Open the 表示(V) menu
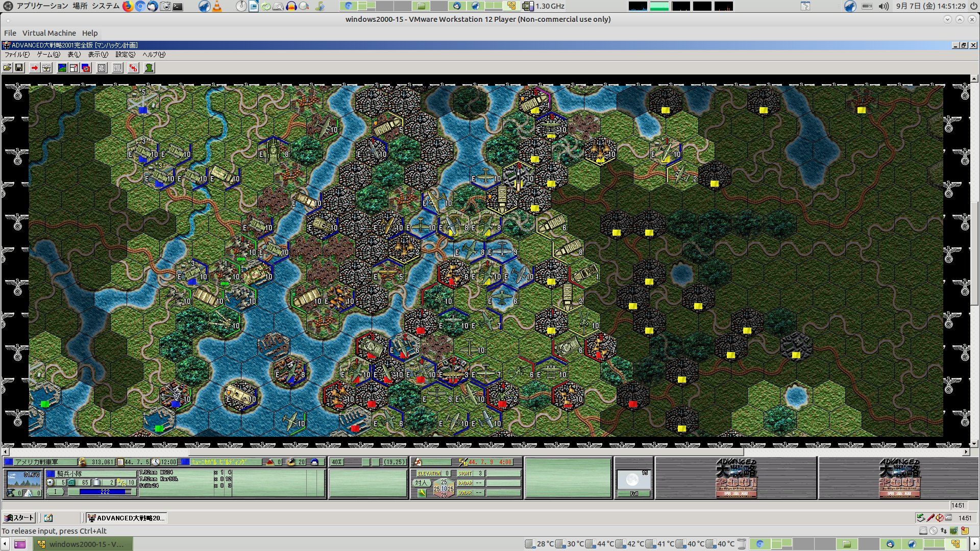This screenshot has height=551, width=980. pos(98,55)
